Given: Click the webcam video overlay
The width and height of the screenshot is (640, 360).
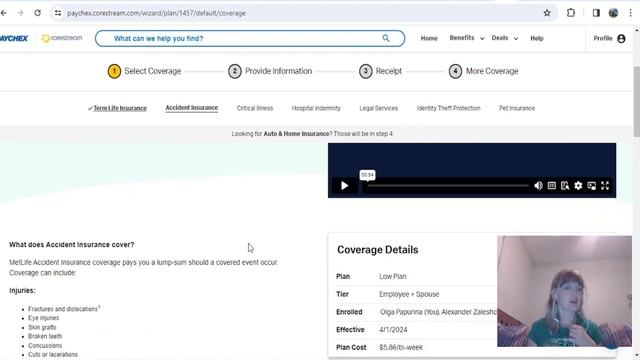Looking at the screenshot, I should tap(564, 291).
